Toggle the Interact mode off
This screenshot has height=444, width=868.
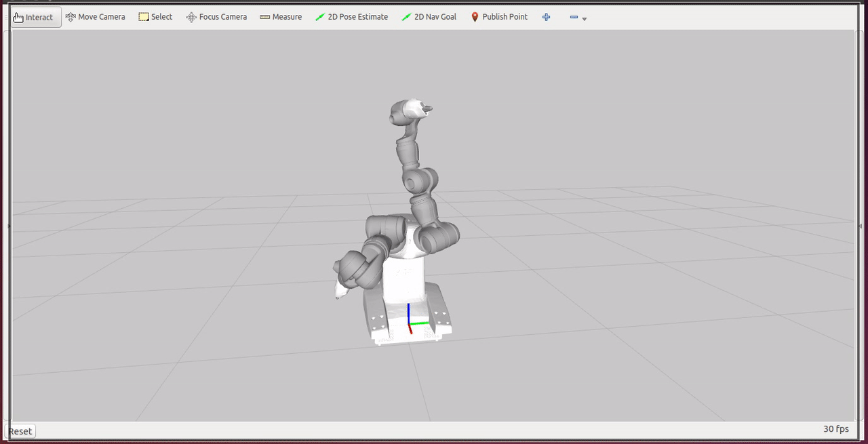point(34,17)
